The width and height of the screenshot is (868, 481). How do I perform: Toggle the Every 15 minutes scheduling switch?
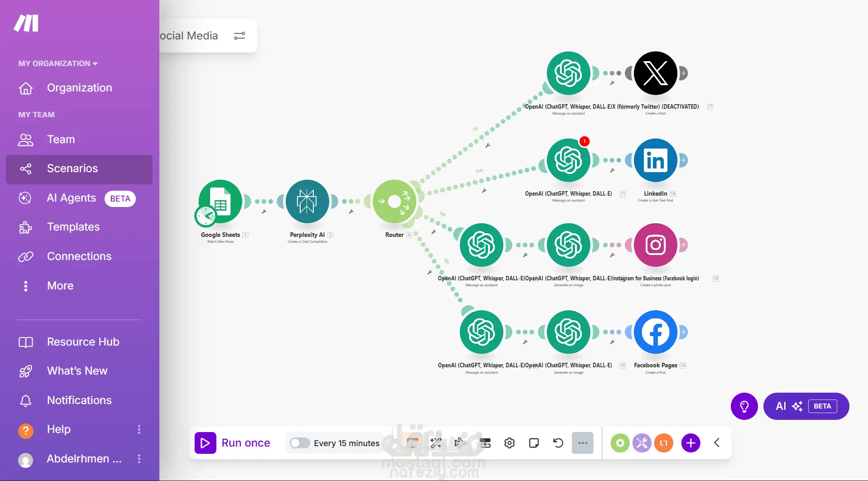[x=300, y=443]
